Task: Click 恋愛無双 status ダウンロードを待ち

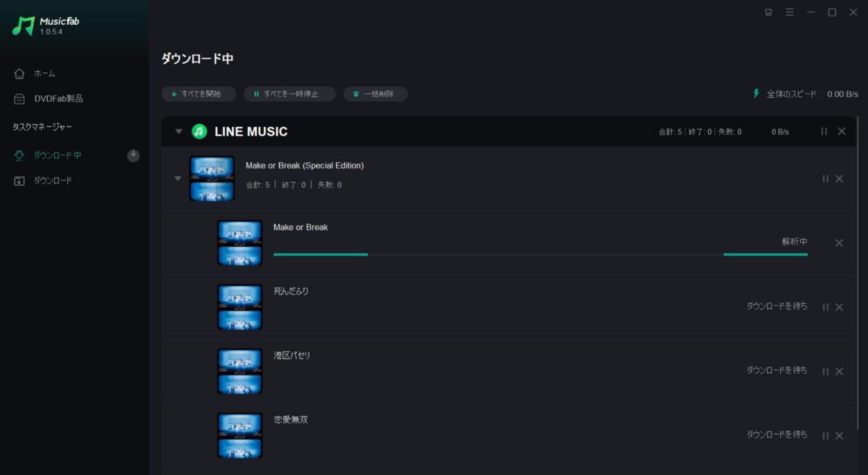Action: [x=777, y=434]
